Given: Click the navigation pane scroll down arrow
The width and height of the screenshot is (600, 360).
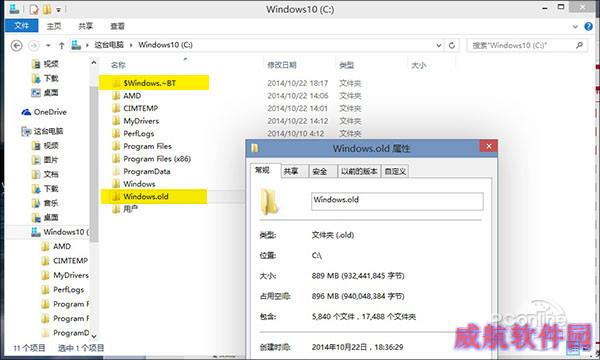Looking at the screenshot, I should tap(94, 336).
